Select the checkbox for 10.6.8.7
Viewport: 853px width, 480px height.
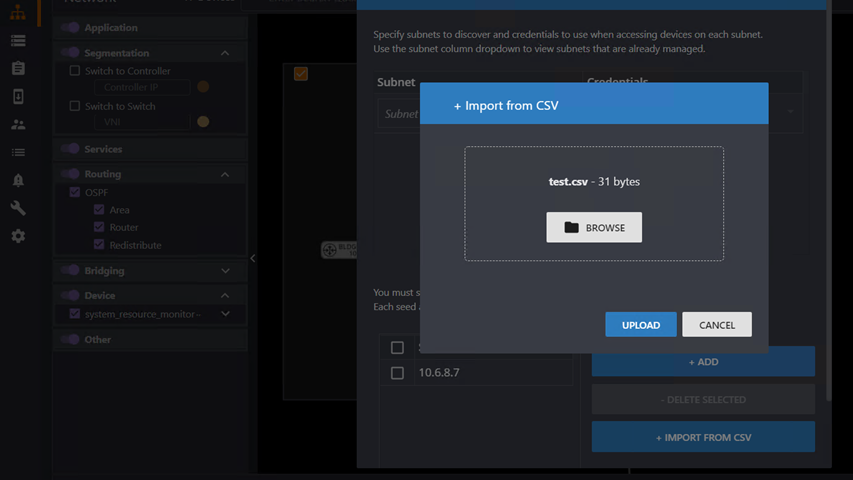pos(397,373)
